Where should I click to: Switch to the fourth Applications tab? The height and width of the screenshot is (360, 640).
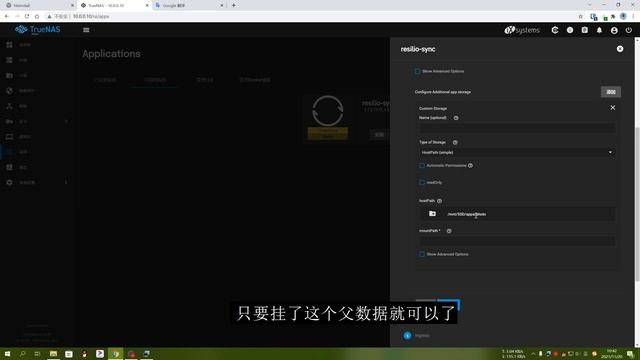(x=255, y=80)
